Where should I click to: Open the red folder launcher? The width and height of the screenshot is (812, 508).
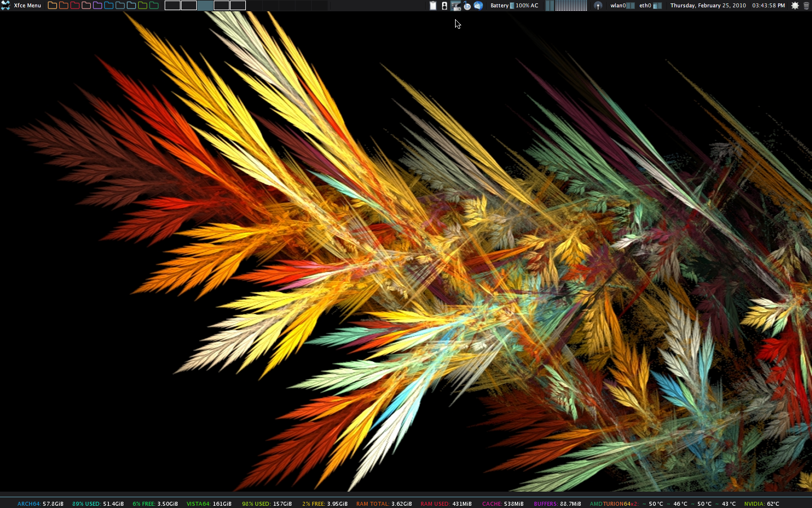pos(75,5)
